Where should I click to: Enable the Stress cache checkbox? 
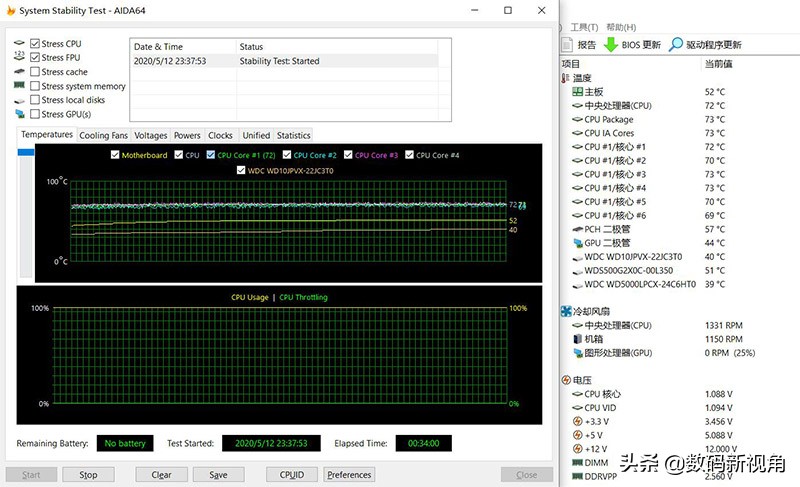click(x=35, y=72)
